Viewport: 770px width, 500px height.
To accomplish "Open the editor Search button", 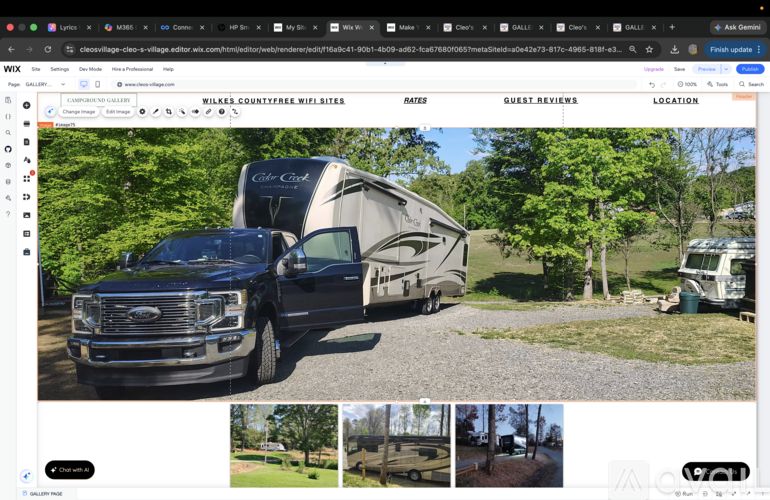I will coord(752,84).
